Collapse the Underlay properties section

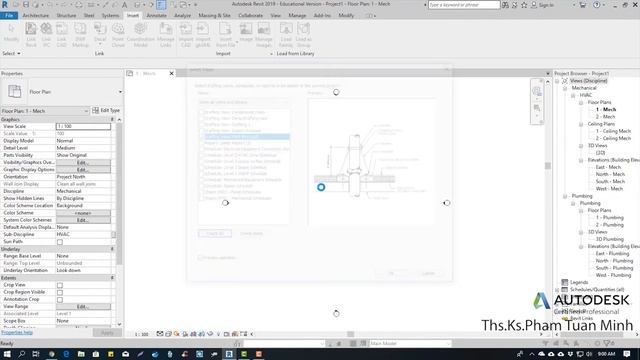pyautogui.click(x=112, y=249)
